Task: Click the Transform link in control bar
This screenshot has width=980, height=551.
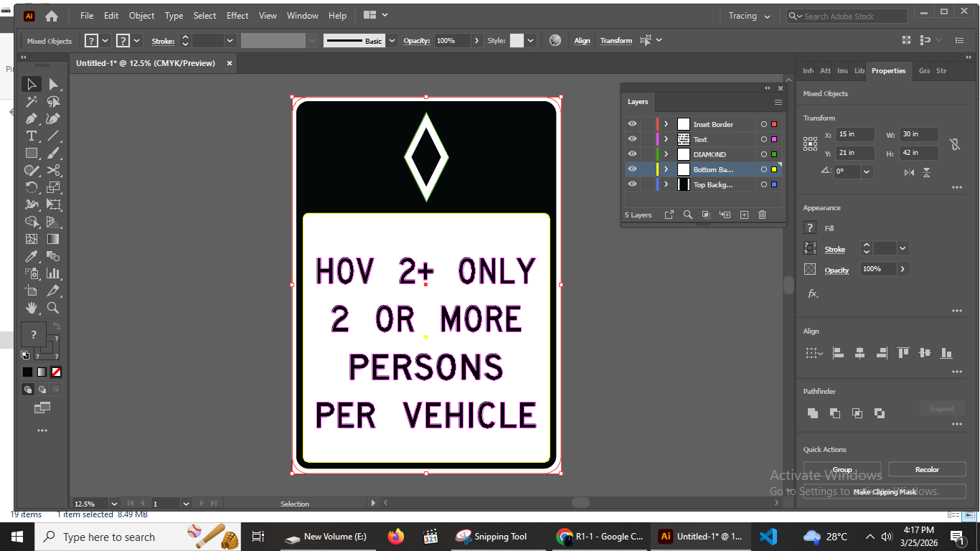Action: (x=616, y=41)
